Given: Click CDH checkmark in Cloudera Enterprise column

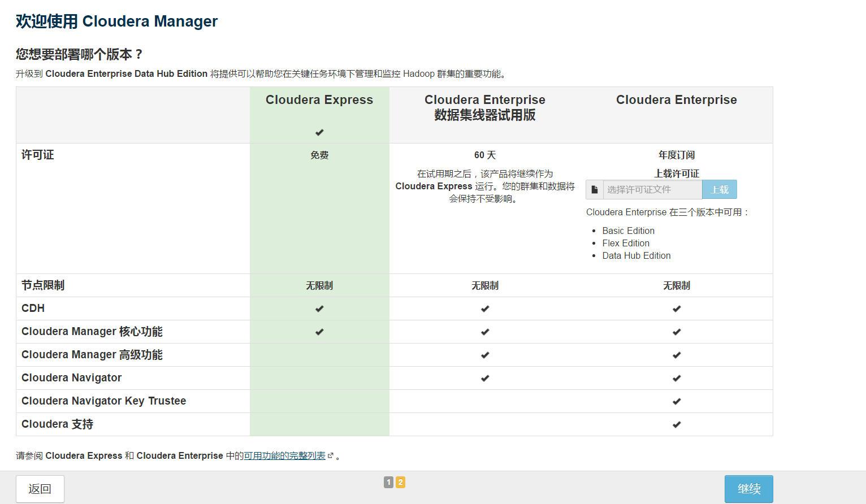Looking at the screenshot, I should click(x=677, y=309).
